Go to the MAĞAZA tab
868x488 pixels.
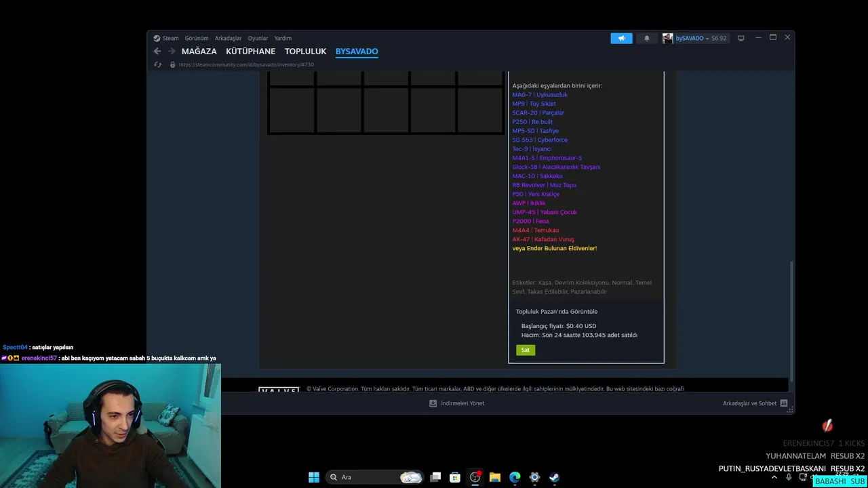tap(199, 52)
